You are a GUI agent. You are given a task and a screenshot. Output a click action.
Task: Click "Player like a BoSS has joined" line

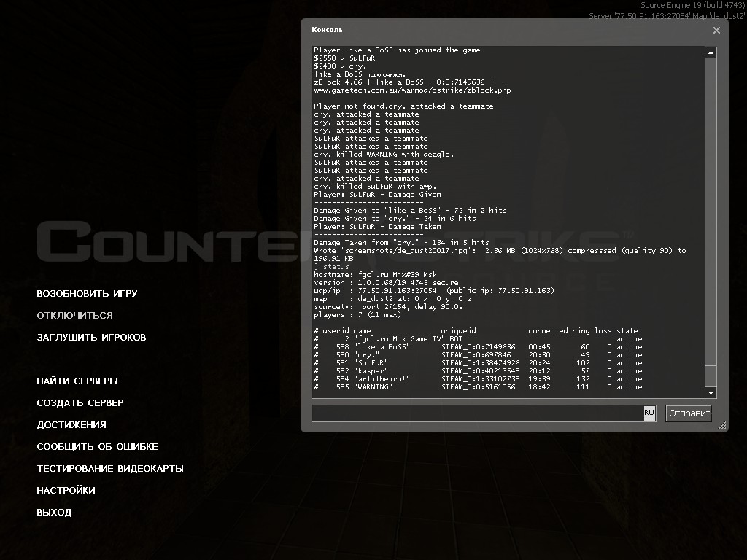coord(397,50)
